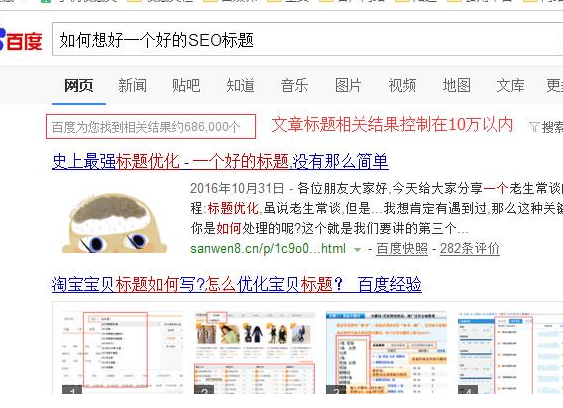Click the Baidu logo

point(21,40)
